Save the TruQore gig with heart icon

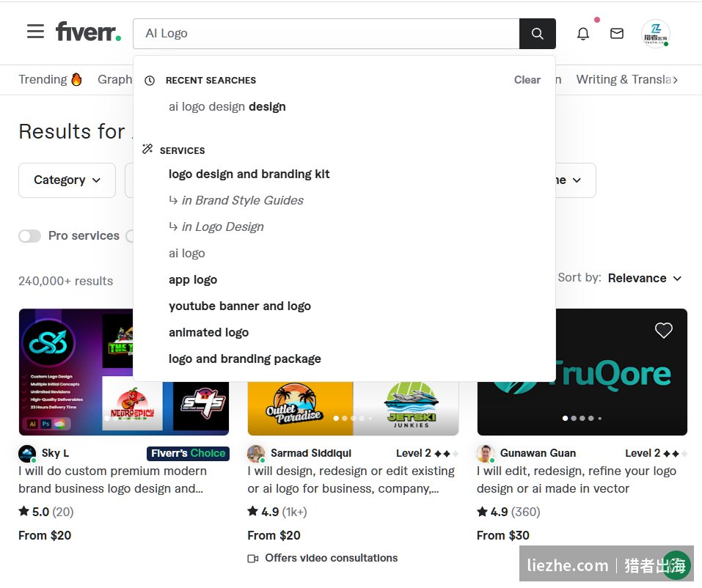[x=664, y=330]
